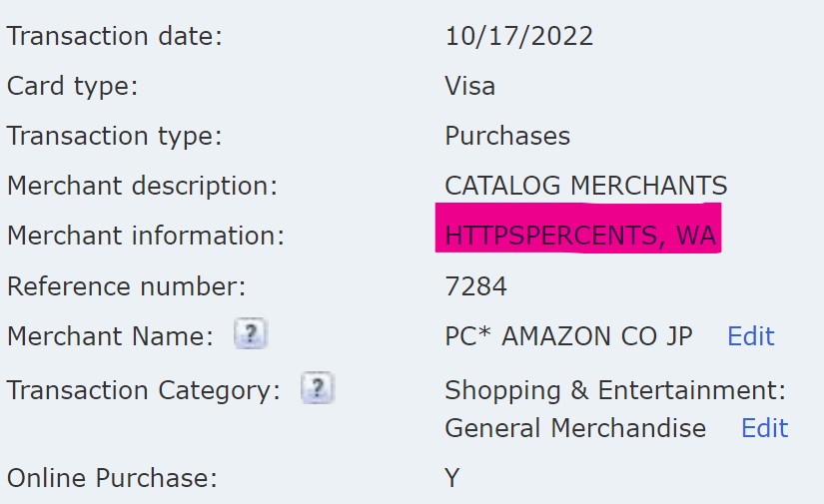Click the reference number value 7284
824x504 pixels.
(x=475, y=287)
